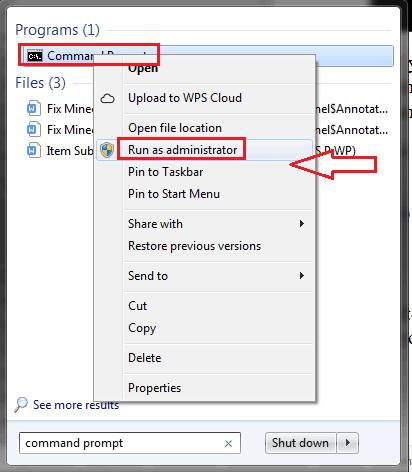The width and height of the screenshot is (412, 472).
Task: Click the second Fix Mine document icon
Action: (34, 129)
